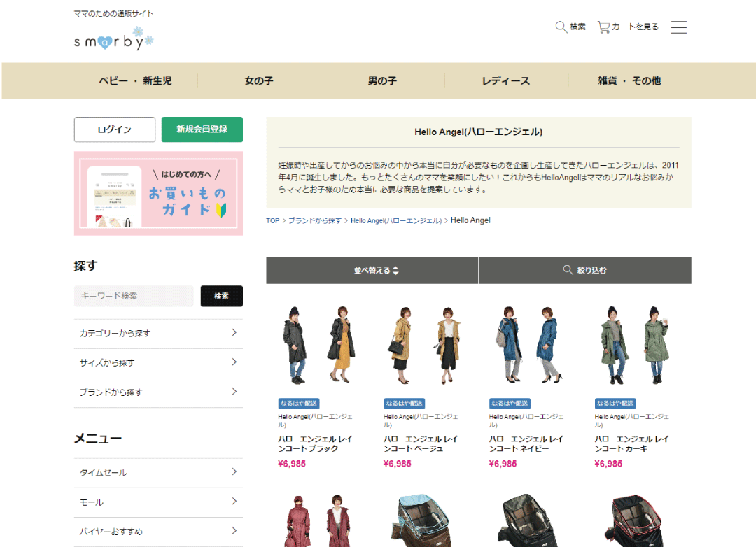
Task: Go to TOP breadcrumb link
Action: [273, 221]
